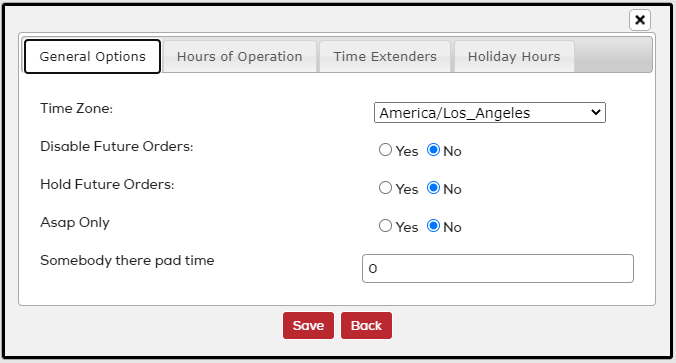The image size is (676, 363).
Task: Set Disable Future Orders to Yes
Action: click(385, 150)
